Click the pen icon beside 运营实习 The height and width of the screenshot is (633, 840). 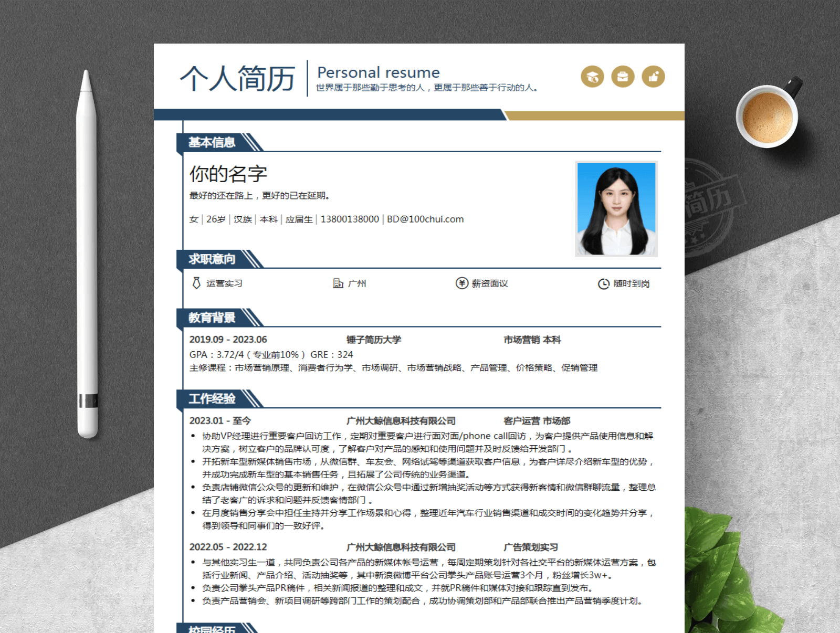pyautogui.click(x=196, y=283)
